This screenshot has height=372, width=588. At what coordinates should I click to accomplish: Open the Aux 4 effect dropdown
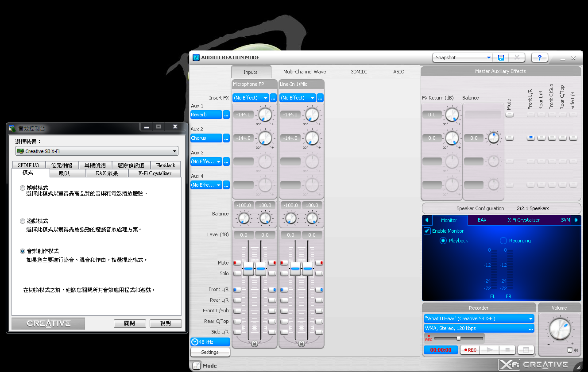[206, 185]
